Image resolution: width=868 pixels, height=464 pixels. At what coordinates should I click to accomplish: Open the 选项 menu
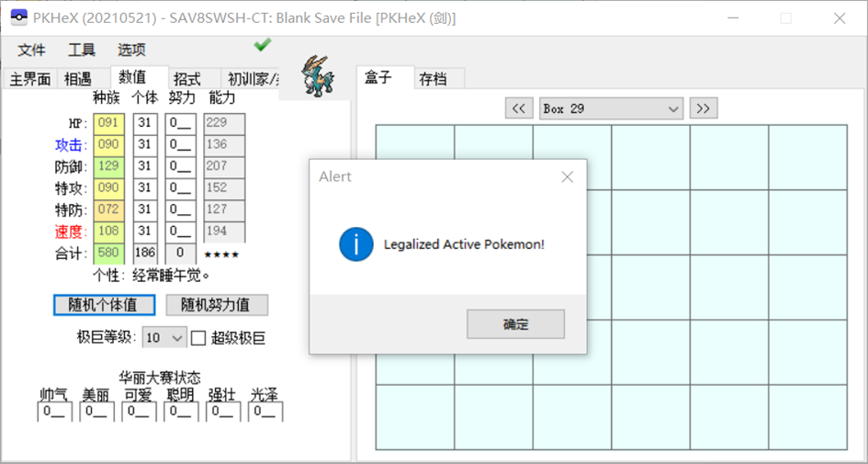tap(131, 51)
